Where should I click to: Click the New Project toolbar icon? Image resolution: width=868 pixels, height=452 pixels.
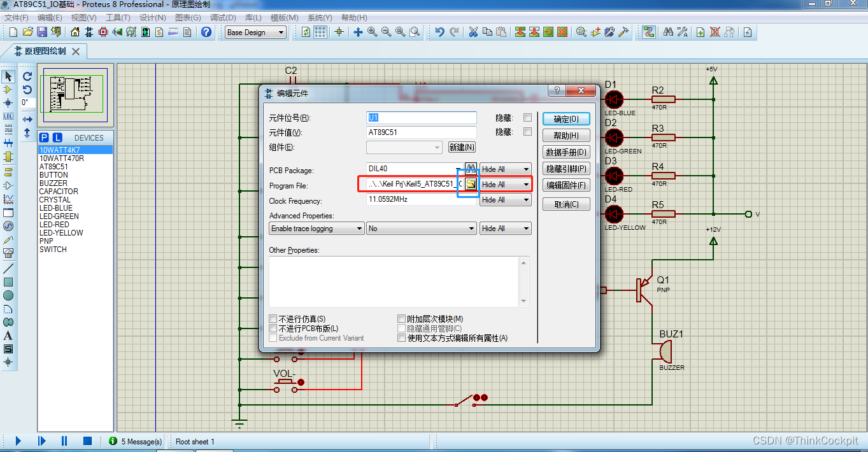click(x=13, y=32)
